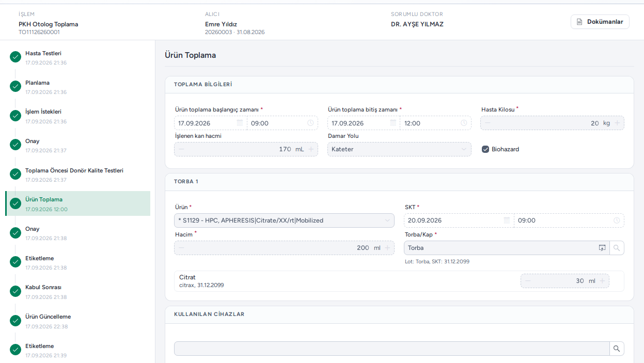
Task: Increase Hacim 200 ml value
Action: click(x=387, y=248)
